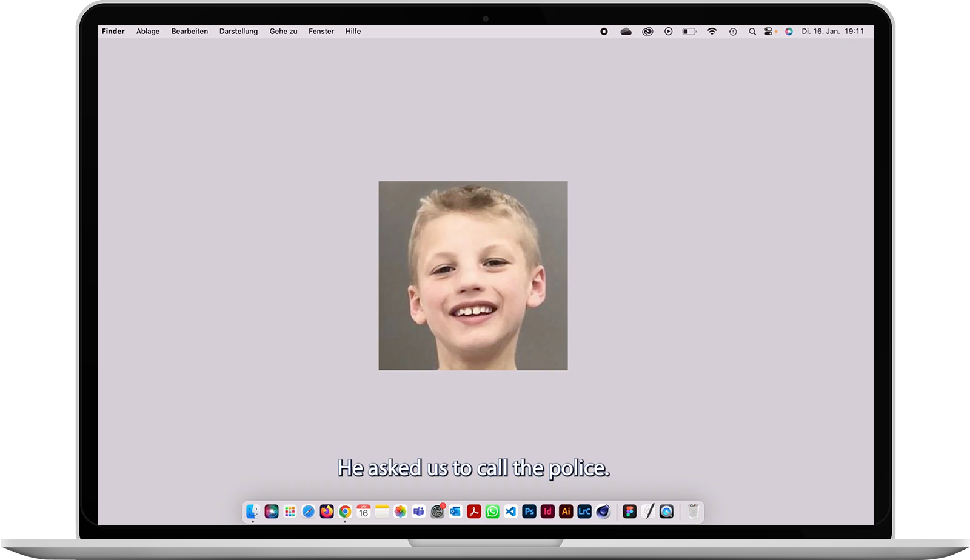Image resolution: width=970 pixels, height=560 pixels.
Task: Open Launchpad in the Dock
Action: [290, 512]
